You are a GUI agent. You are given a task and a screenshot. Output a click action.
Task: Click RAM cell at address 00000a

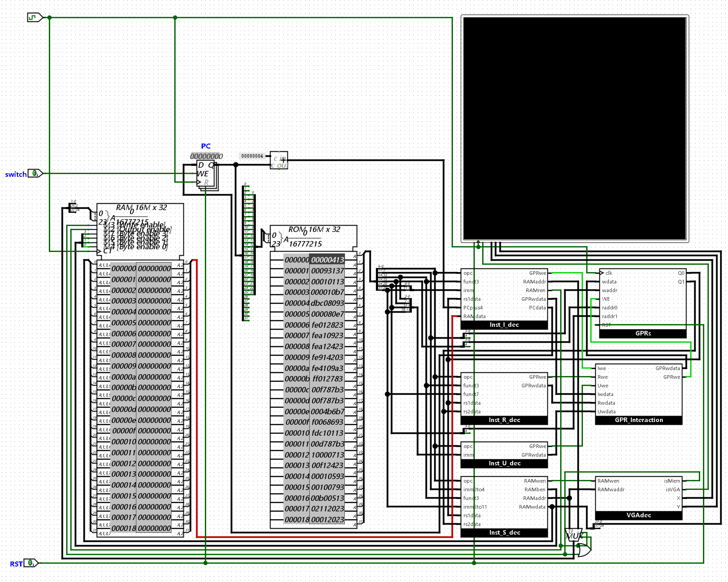click(154, 377)
